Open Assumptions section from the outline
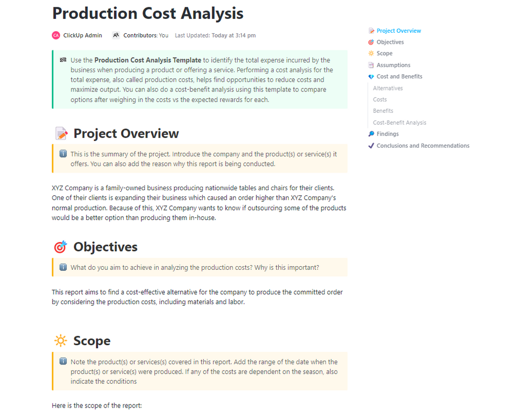 tap(393, 65)
